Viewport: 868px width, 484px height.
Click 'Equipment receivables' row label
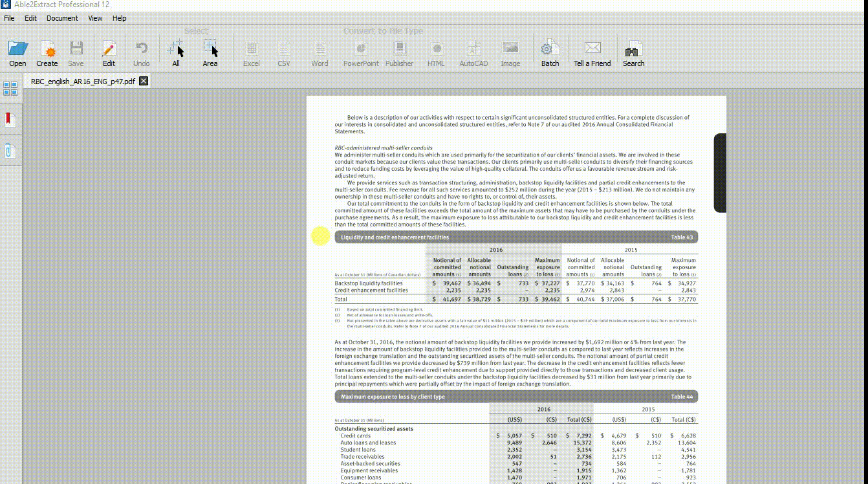pyautogui.click(x=369, y=471)
